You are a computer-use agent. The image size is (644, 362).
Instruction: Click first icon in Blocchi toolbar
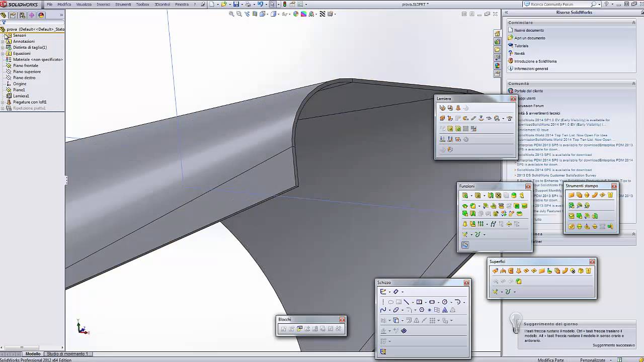284,329
